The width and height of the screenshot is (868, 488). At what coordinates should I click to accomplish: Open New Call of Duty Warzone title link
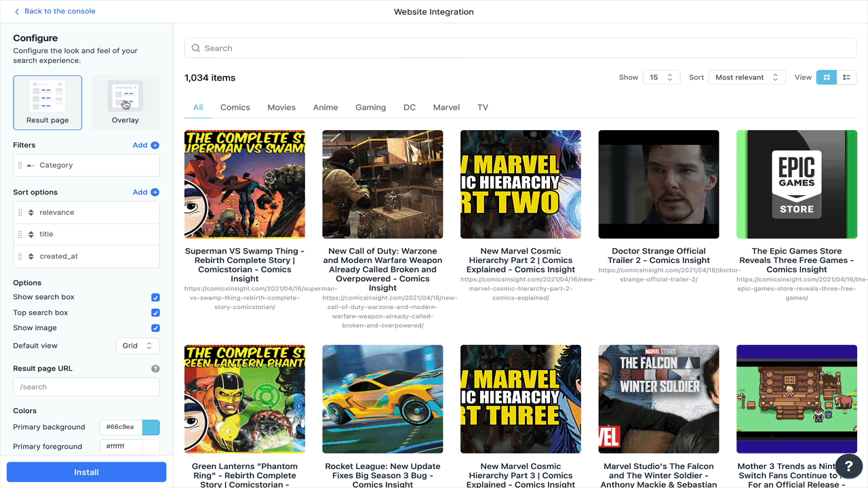click(x=382, y=270)
